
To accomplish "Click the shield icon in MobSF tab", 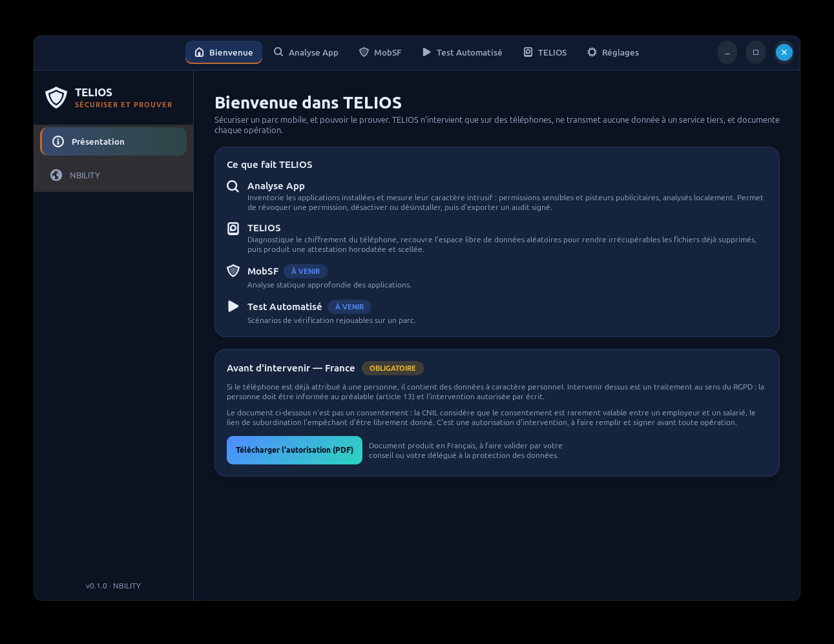I will [364, 52].
